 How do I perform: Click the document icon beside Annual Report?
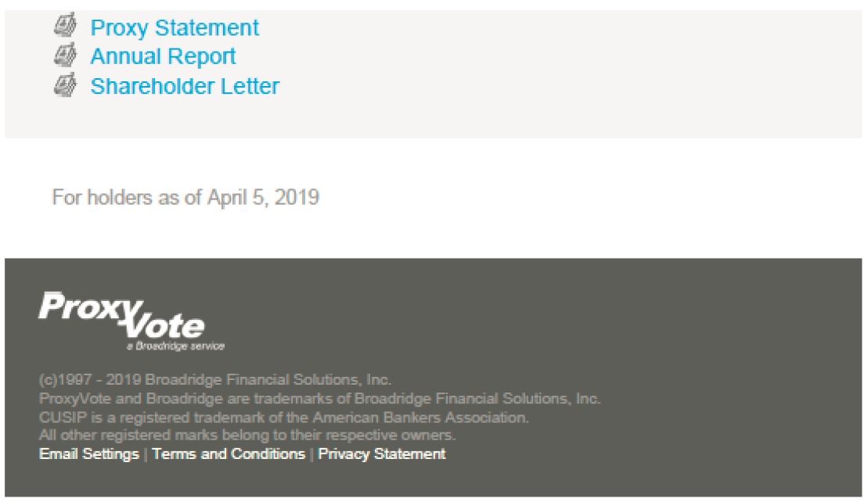(65, 56)
